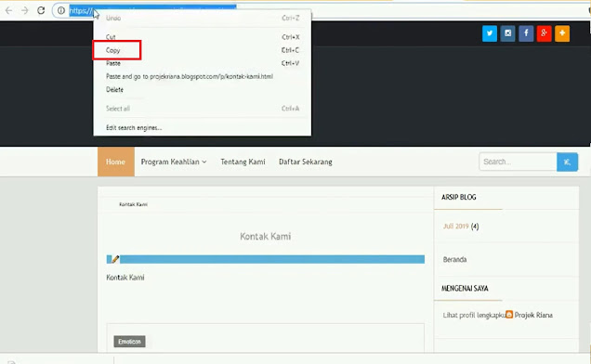Viewport: 591px width, 364px height.
Task: Select Copy from the context menu
Action: click(x=202, y=50)
